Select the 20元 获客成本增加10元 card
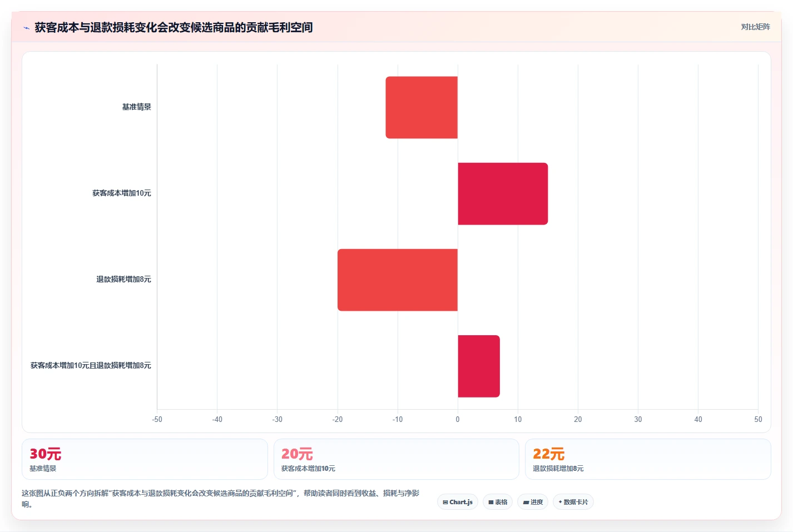 396,459
